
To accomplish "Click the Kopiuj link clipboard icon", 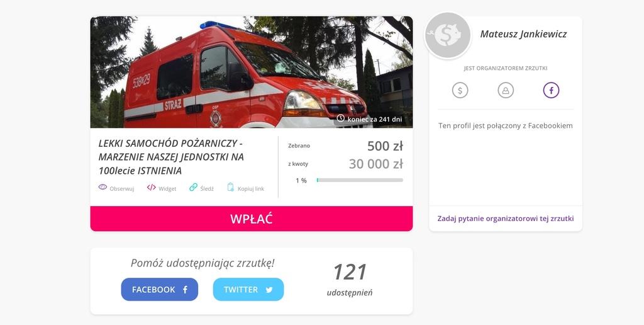I will pos(230,187).
